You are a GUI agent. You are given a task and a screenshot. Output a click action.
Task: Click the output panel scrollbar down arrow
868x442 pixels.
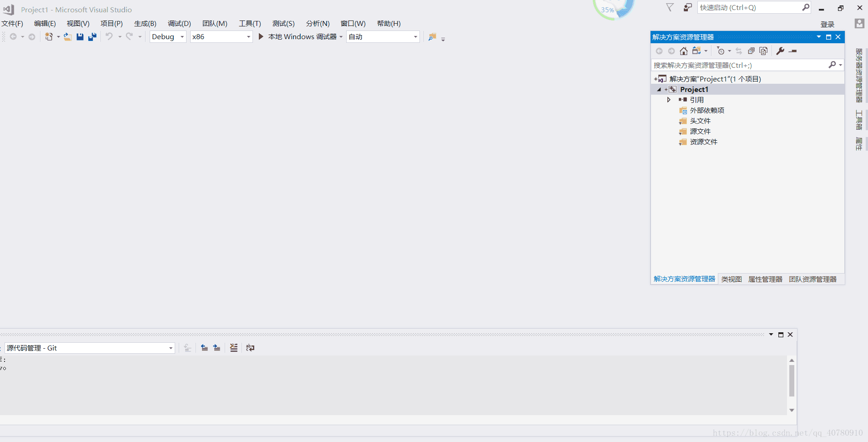(x=792, y=411)
